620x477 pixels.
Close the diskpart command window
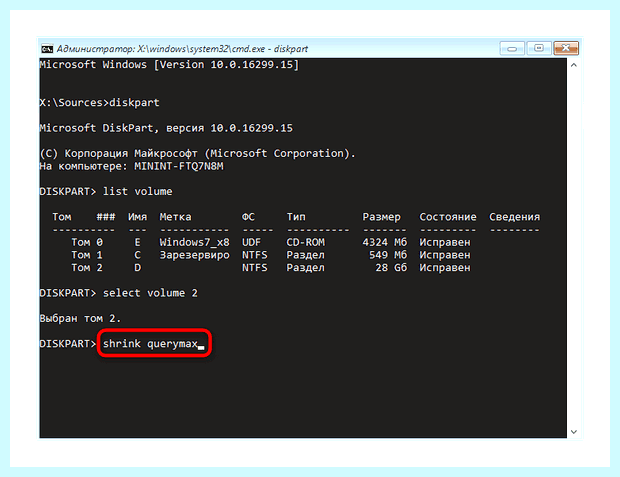[566, 48]
